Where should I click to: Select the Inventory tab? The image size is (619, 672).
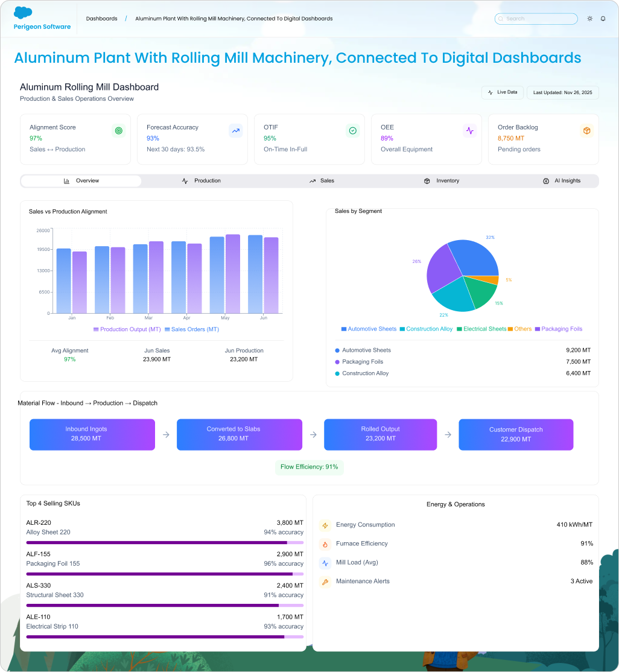pyautogui.click(x=442, y=181)
